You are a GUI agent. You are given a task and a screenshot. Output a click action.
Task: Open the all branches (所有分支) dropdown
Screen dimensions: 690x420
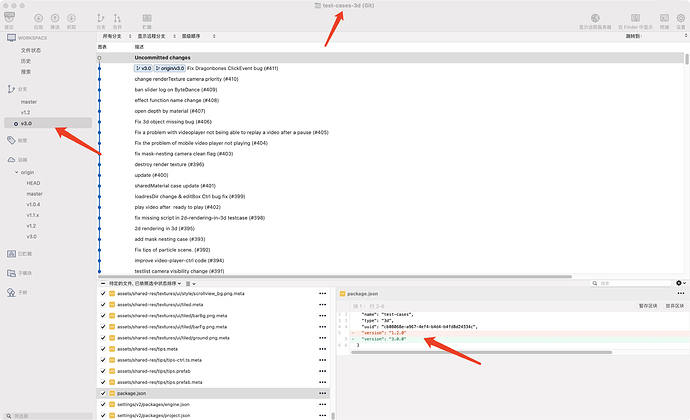(117, 36)
